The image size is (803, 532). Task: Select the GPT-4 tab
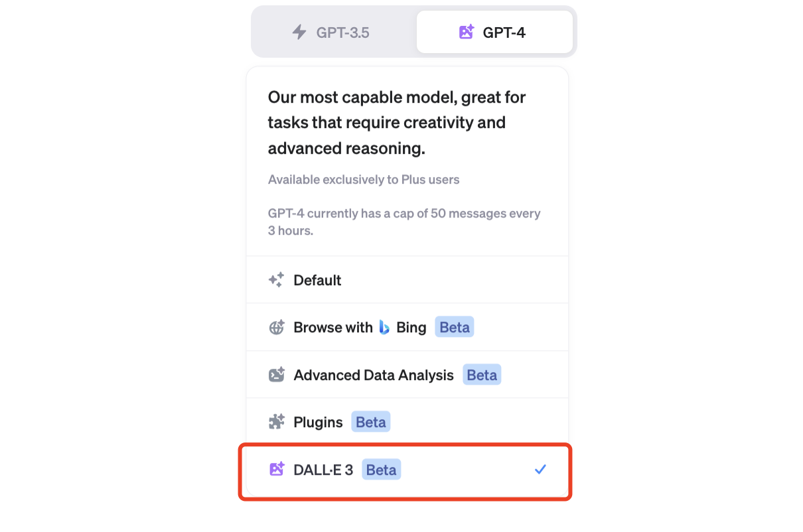[x=494, y=32]
